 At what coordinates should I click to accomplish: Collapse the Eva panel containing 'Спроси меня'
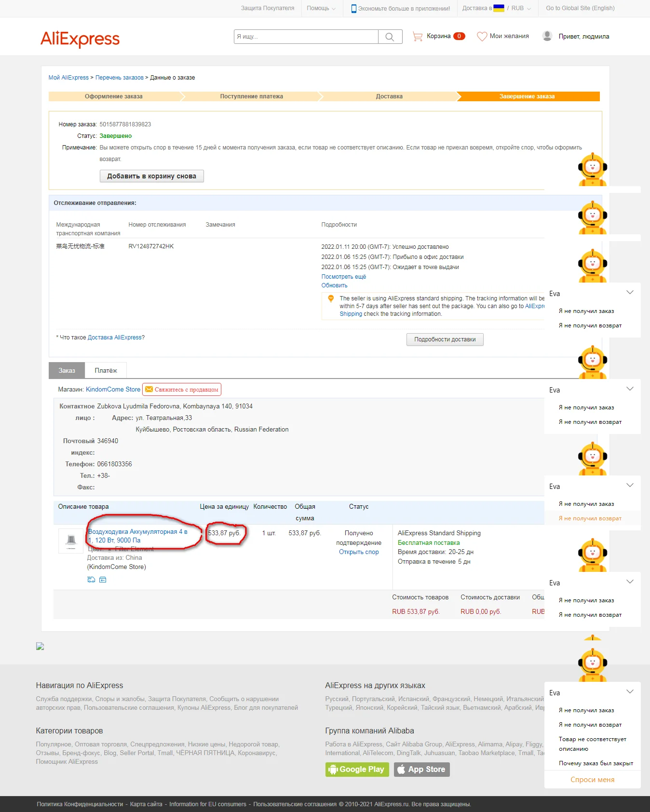[630, 691]
